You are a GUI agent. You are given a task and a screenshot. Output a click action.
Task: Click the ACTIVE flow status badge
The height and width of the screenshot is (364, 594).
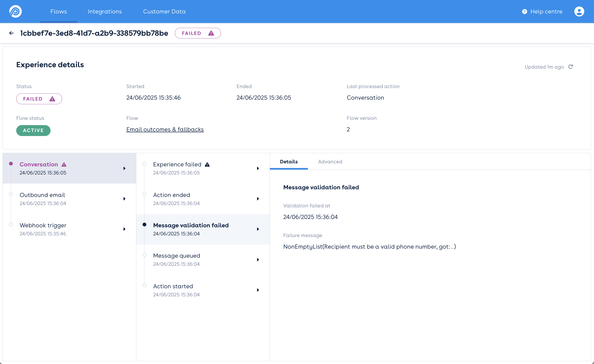pyautogui.click(x=33, y=130)
